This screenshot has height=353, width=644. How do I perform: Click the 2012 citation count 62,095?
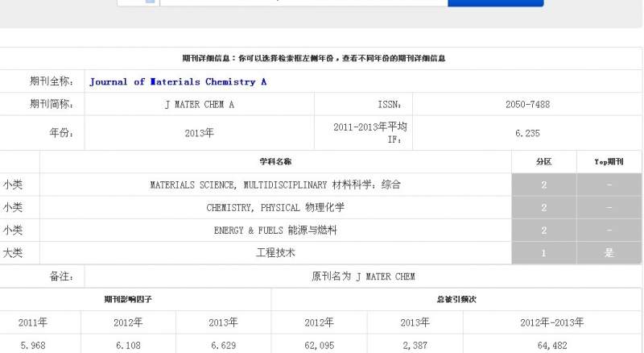pyautogui.click(x=319, y=345)
